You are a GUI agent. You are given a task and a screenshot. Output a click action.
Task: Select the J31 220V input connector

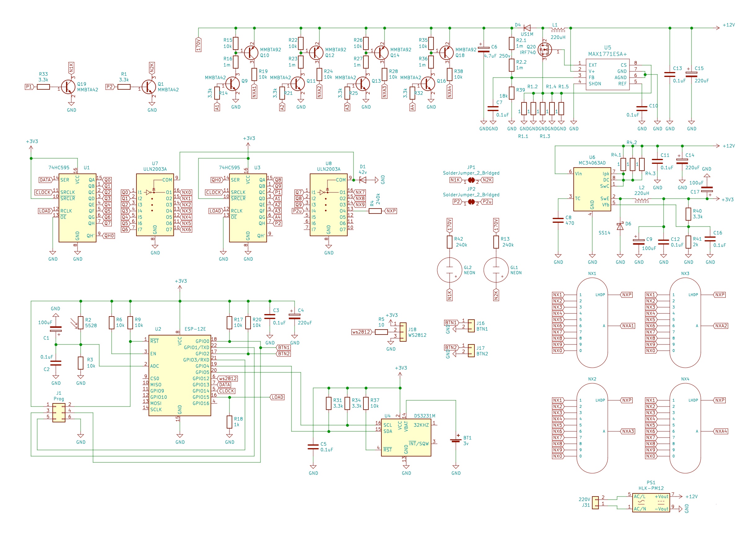(x=595, y=503)
